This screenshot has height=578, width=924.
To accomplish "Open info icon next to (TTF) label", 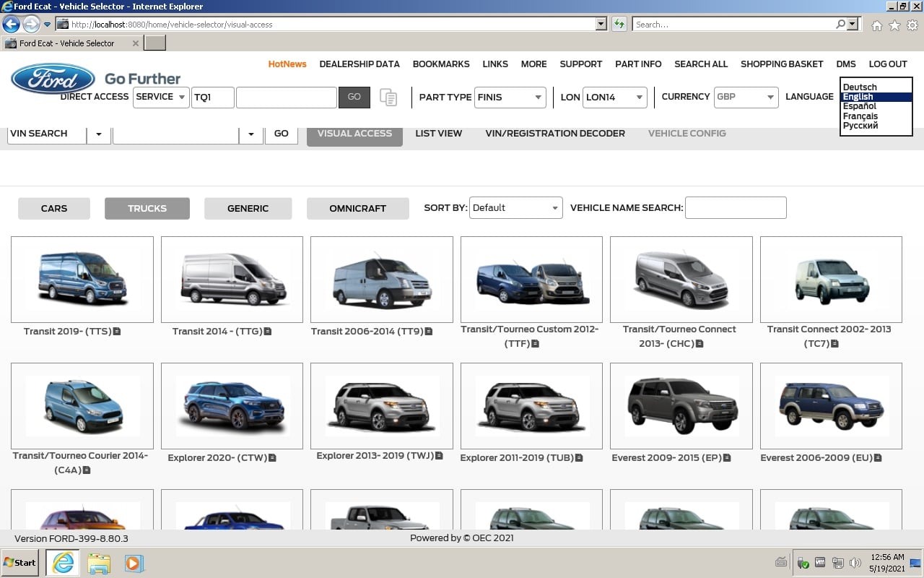I will point(536,344).
